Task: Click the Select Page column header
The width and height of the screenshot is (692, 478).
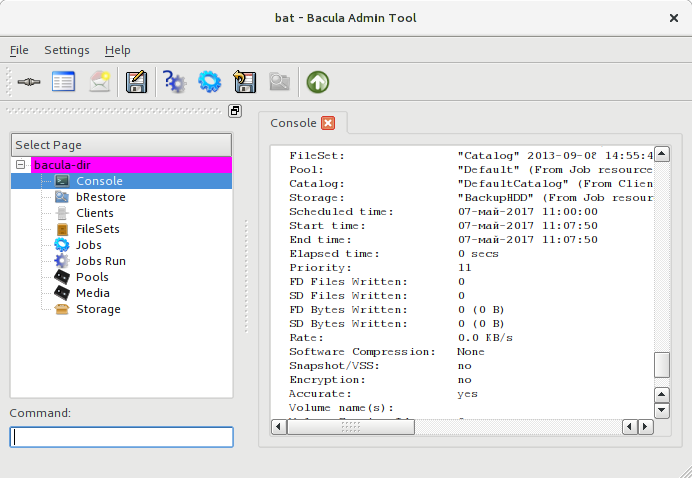Action: tap(120, 145)
